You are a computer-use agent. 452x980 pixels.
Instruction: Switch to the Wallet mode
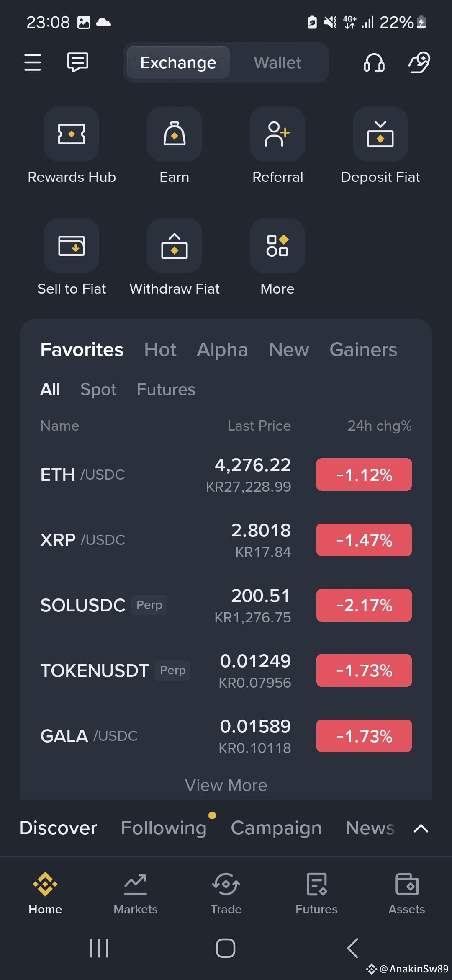pyautogui.click(x=277, y=63)
